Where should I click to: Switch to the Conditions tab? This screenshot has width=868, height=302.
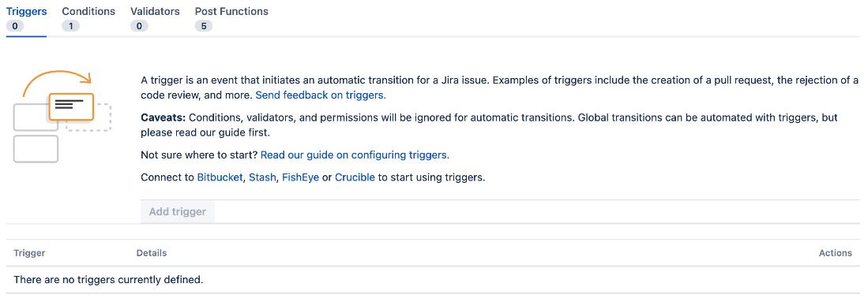(x=88, y=11)
